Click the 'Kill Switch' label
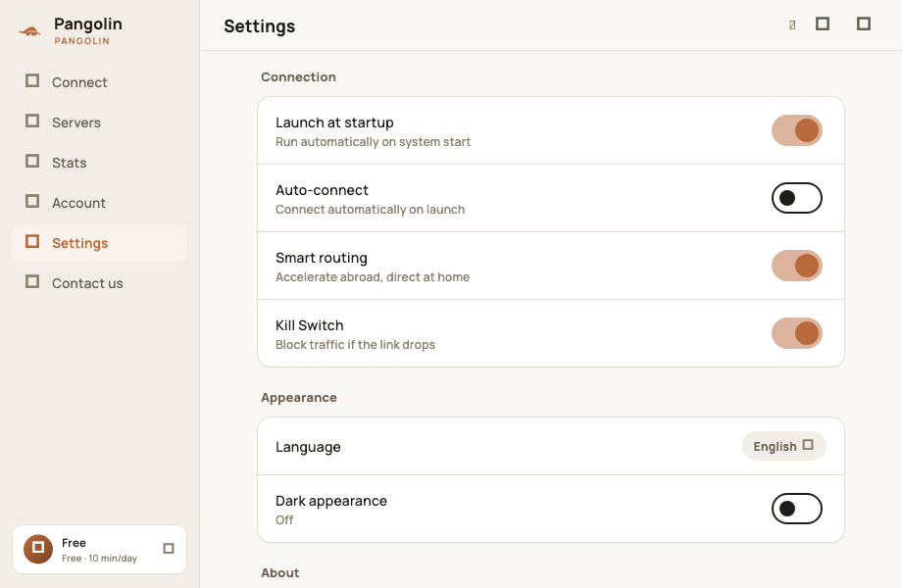The width and height of the screenshot is (902, 588). [310, 325]
